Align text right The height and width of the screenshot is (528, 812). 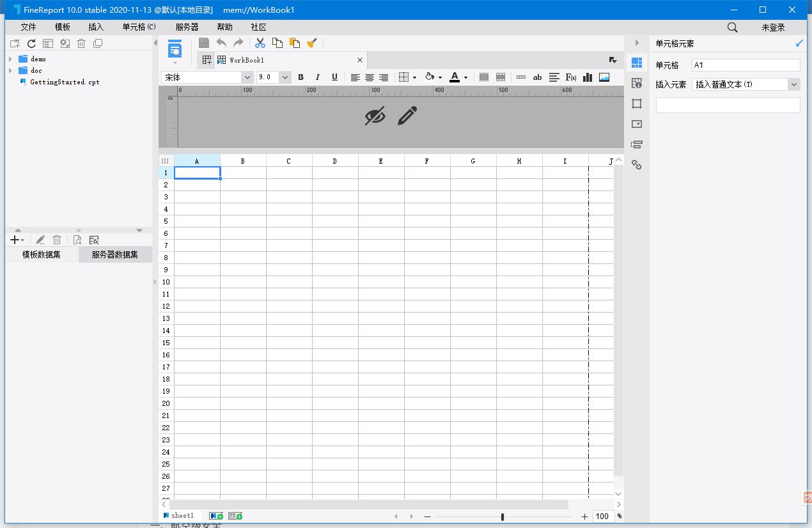point(384,77)
